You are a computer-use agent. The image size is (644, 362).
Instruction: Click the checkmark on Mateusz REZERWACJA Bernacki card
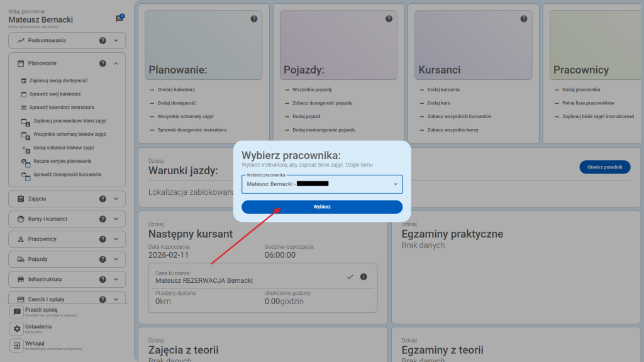pos(350,275)
